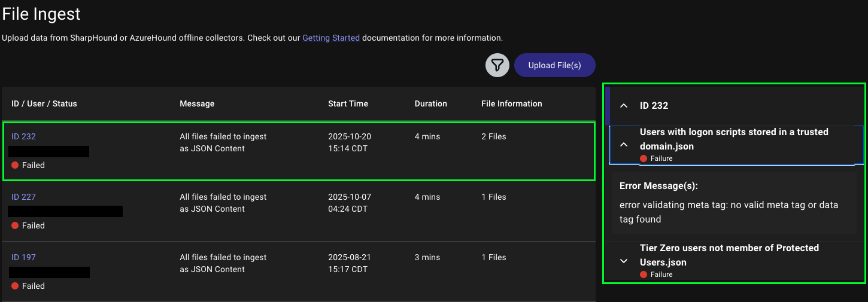
Task: Open the ID 227 ingest link
Action: click(x=24, y=197)
